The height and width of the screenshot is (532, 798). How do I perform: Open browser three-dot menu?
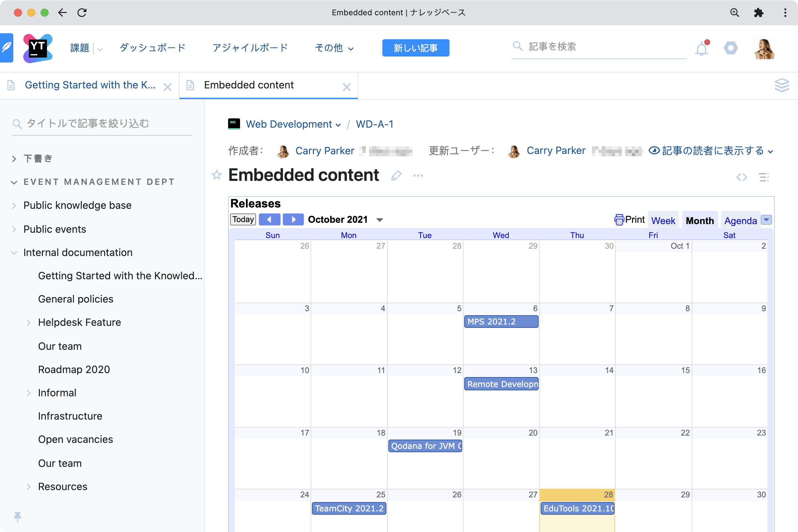pyautogui.click(x=785, y=13)
